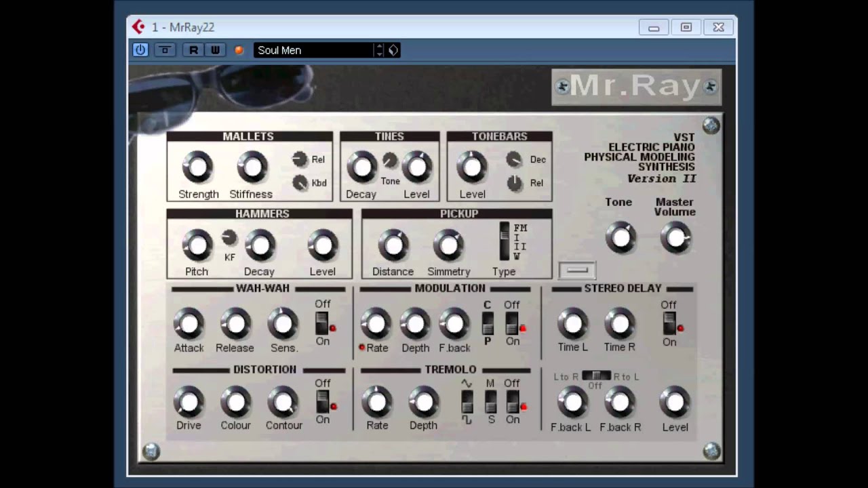Click the Master Volume knob

tap(675, 238)
